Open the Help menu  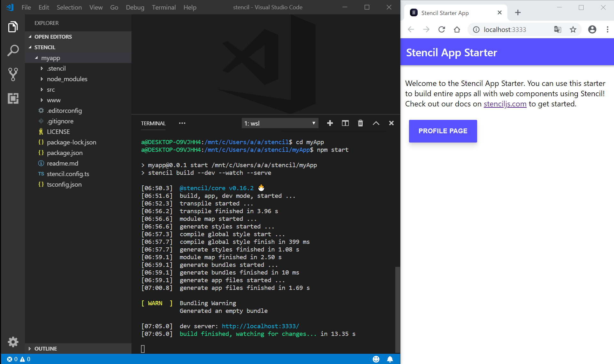coord(190,7)
